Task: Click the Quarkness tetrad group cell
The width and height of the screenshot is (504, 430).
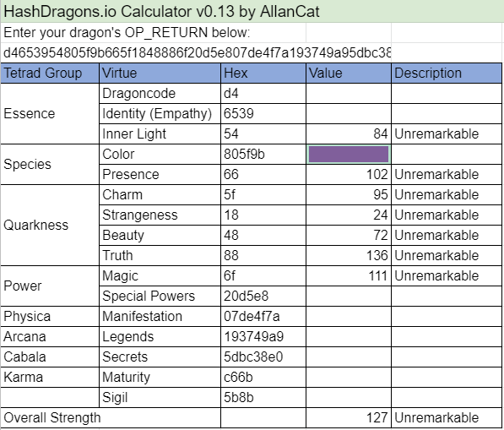Action: click(50, 225)
